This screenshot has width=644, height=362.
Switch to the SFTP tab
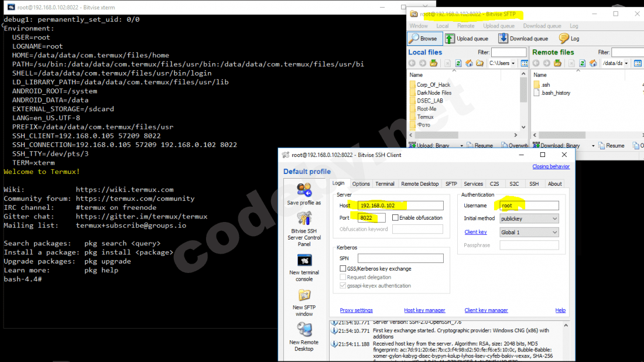click(451, 184)
